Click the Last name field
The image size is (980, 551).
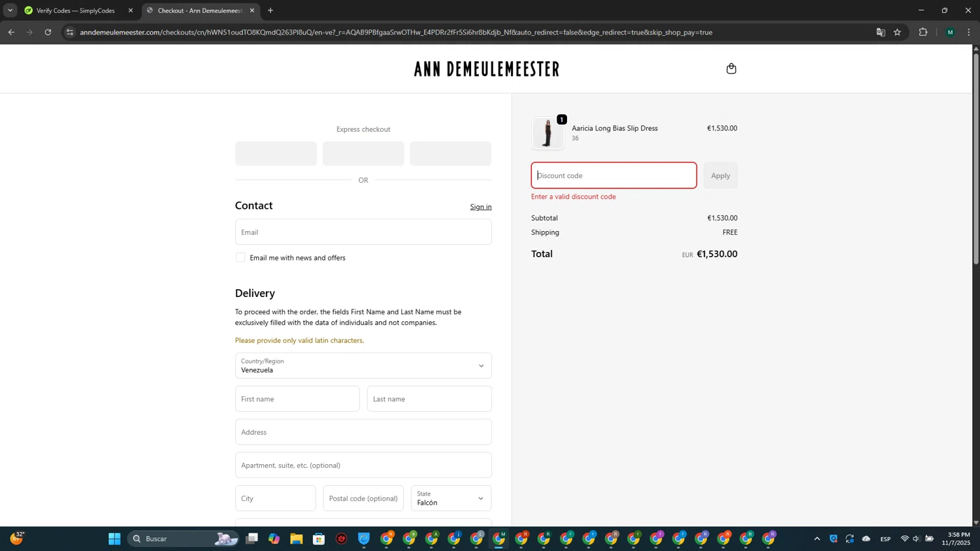429,399
